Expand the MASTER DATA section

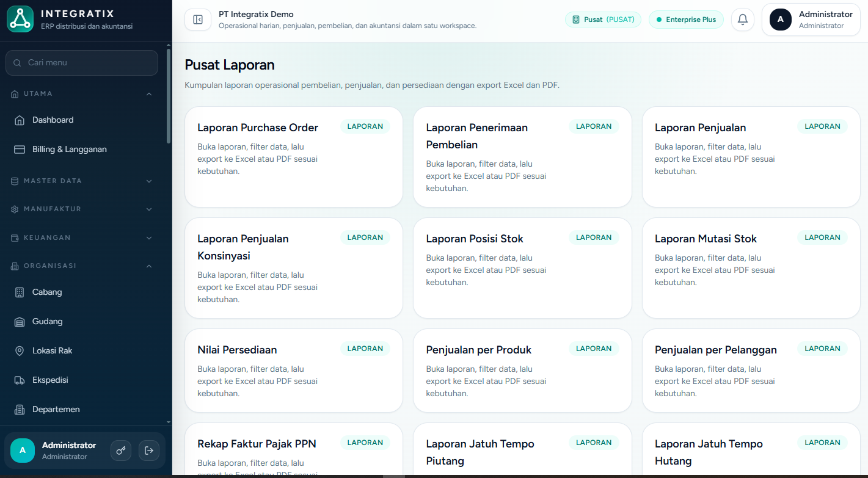[82, 181]
